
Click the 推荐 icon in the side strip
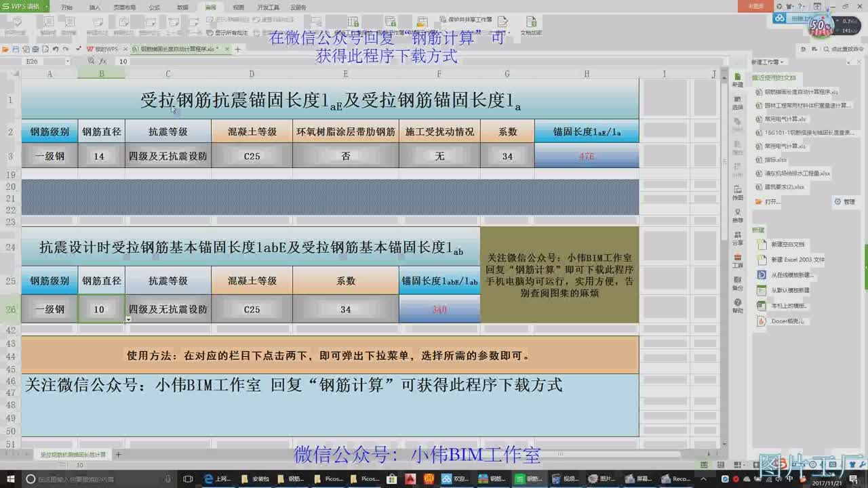pyautogui.click(x=738, y=216)
